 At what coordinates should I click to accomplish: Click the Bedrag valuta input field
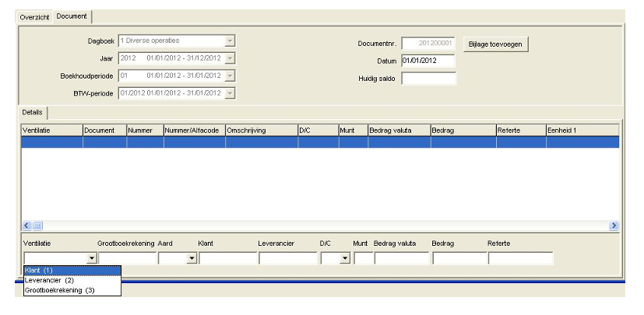click(402, 258)
